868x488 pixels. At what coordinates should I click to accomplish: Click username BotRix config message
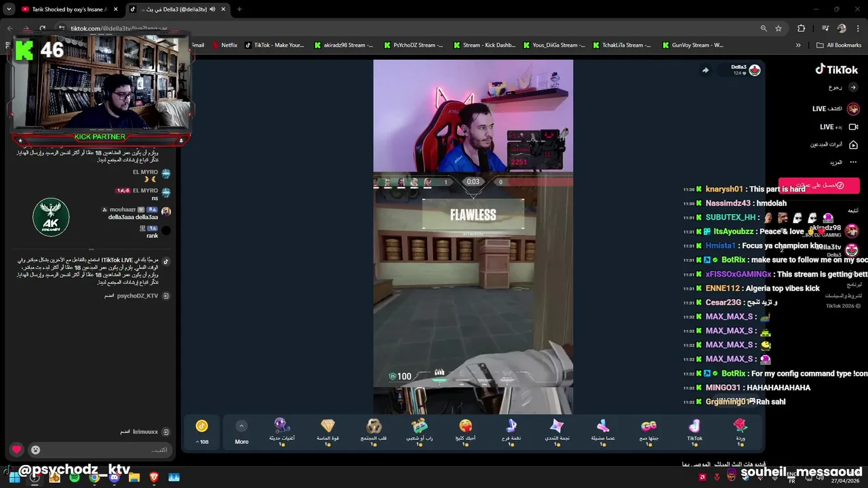(x=733, y=373)
